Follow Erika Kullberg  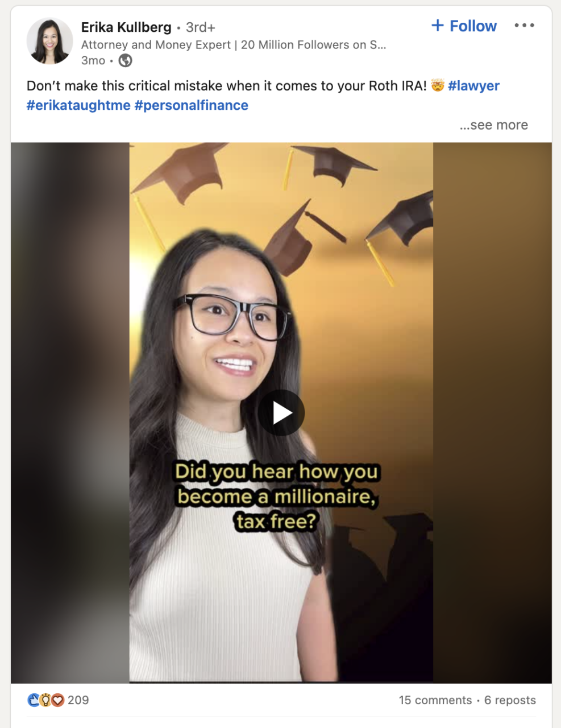click(x=464, y=26)
